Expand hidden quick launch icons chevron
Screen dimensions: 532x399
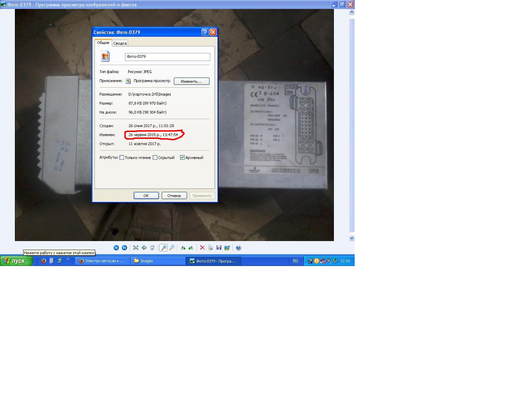tap(68, 259)
